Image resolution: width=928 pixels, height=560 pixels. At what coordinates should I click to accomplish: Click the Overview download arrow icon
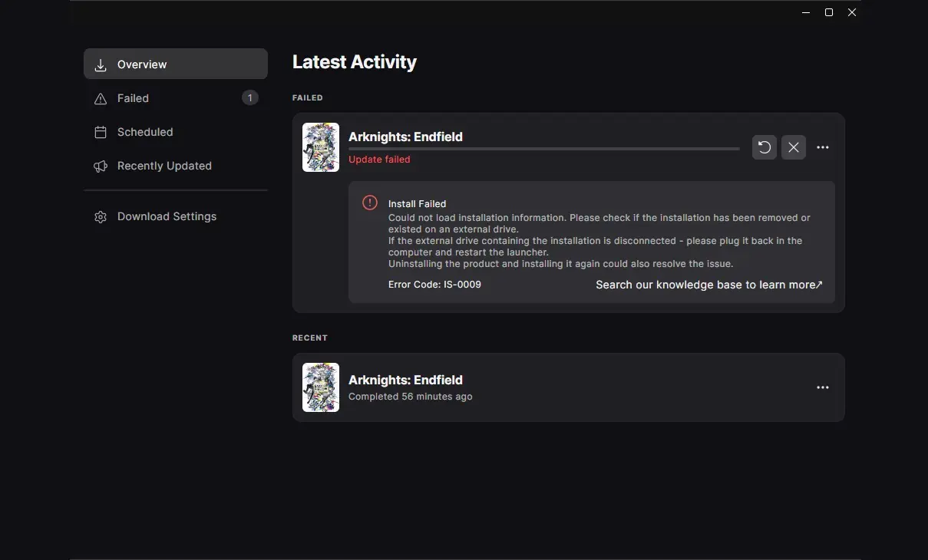(101, 65)
